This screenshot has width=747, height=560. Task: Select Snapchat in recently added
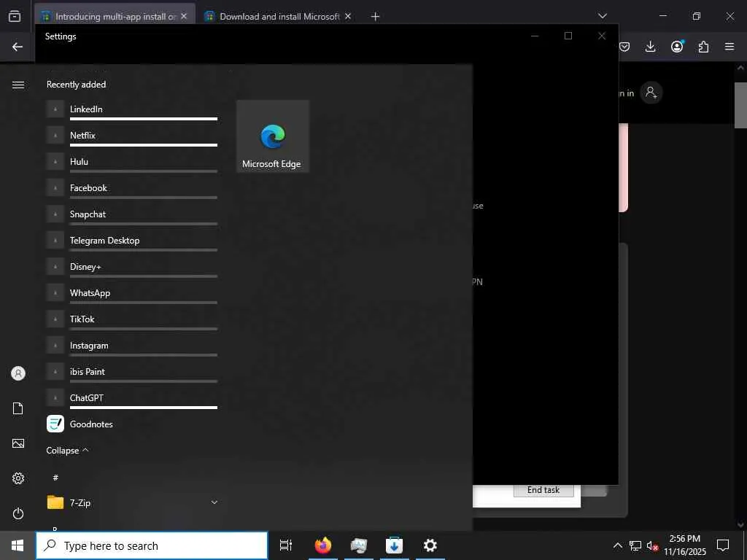(132, 214)
